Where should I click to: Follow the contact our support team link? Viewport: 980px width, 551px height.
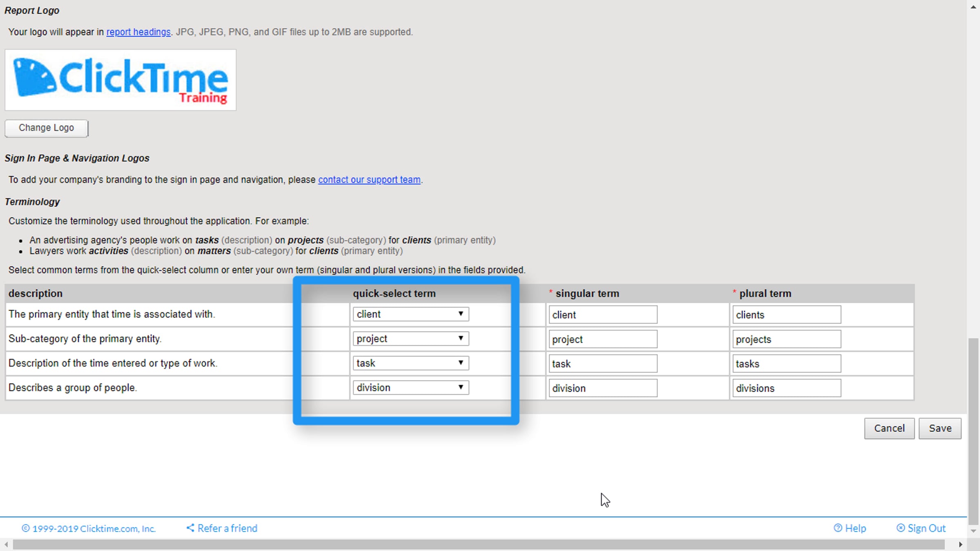(x=369, y=180)
